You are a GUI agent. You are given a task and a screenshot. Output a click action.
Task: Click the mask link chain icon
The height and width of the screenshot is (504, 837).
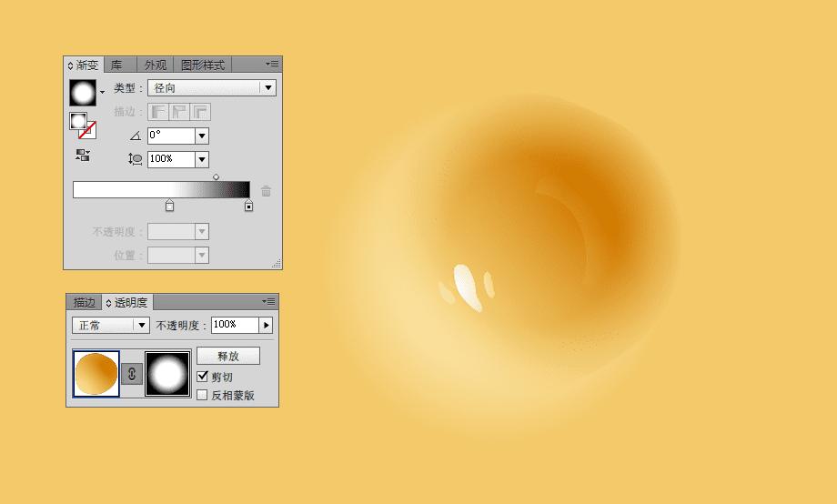[132, 374]
